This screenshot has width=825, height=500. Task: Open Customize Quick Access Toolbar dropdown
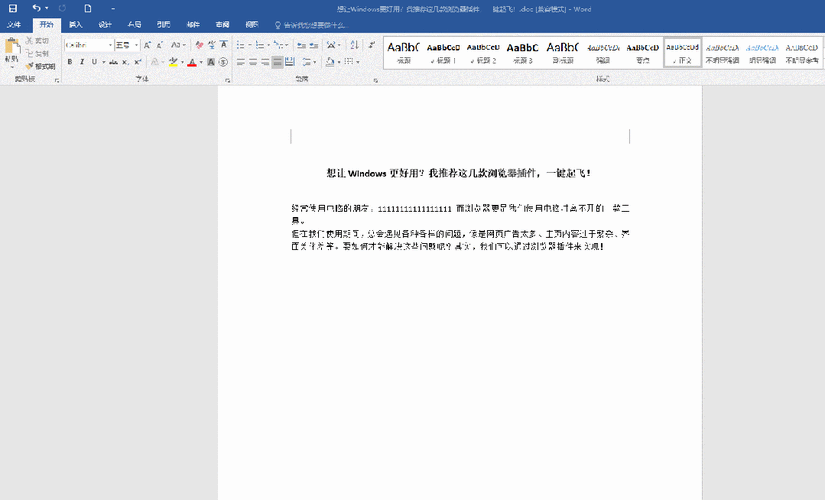113,8
